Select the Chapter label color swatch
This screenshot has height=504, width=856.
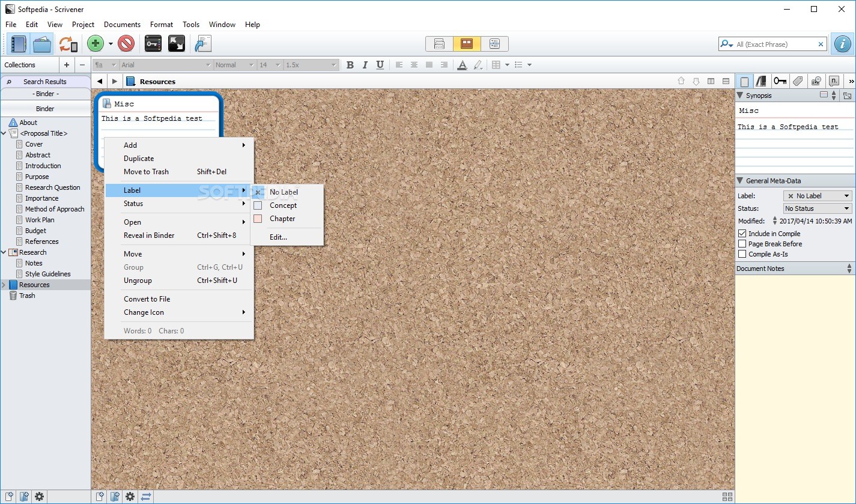[x=258, y=219]
